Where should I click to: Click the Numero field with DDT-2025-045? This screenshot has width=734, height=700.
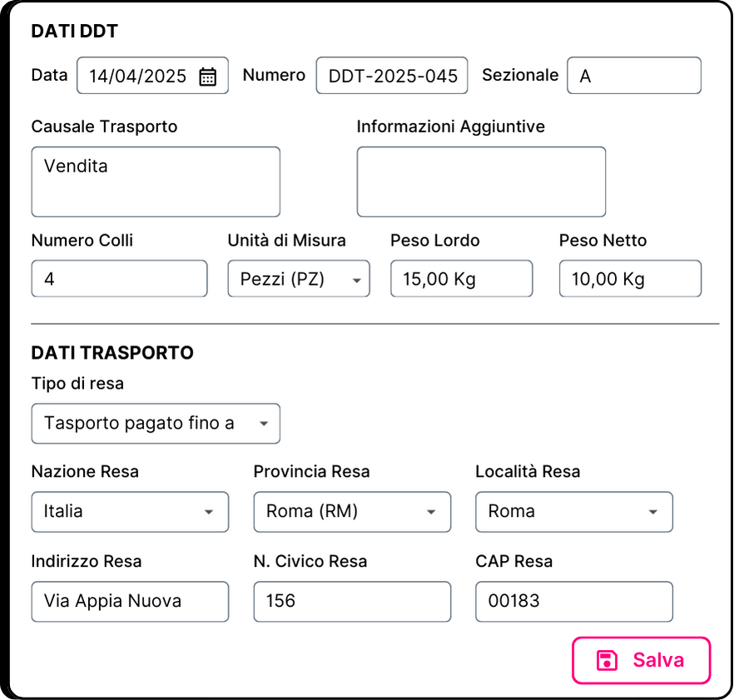(392, 76)
